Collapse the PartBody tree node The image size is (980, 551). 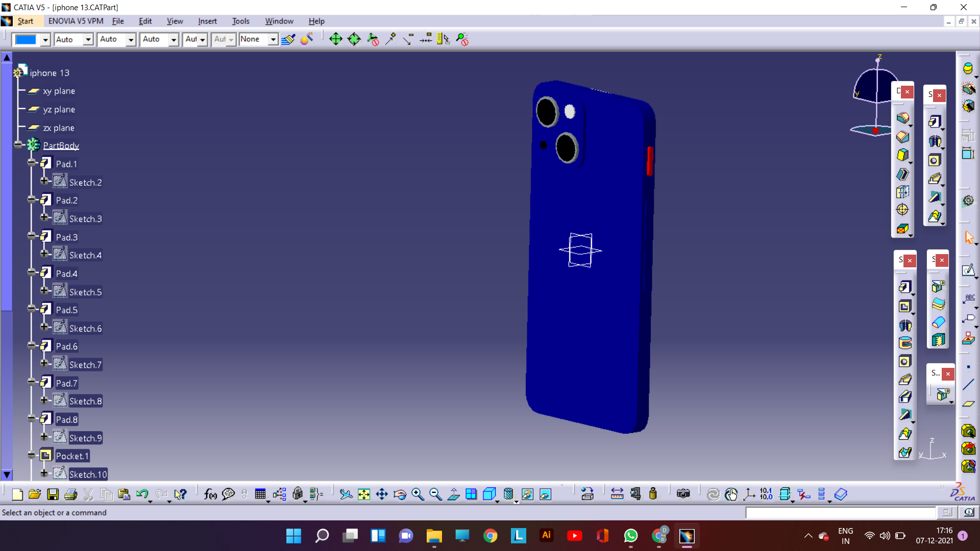coord(19,145)
